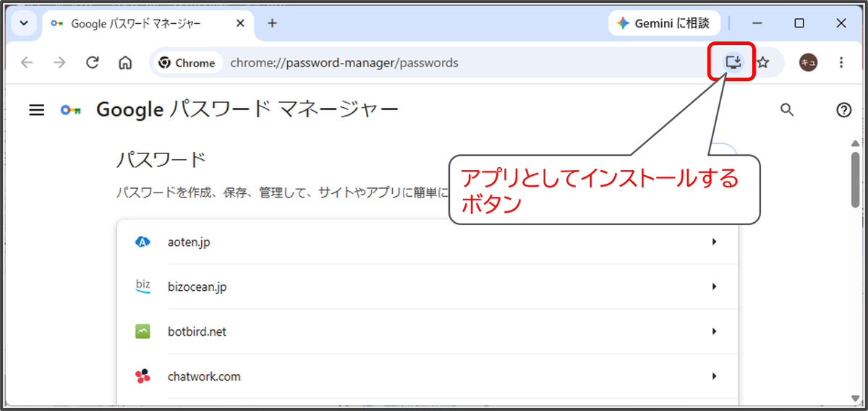This screenshot has height=411, width=868.
Task: Click the botbird.net green favicon
Action: (142, 331)
